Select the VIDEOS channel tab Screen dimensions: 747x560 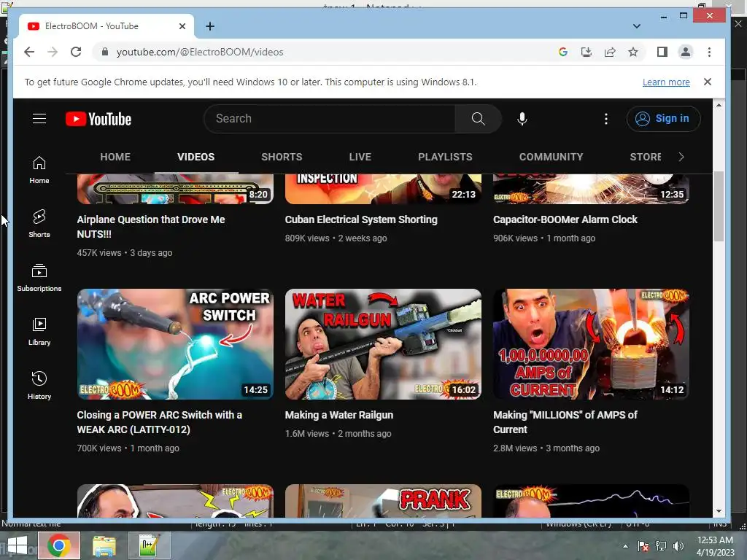click(x=196, y=157)
